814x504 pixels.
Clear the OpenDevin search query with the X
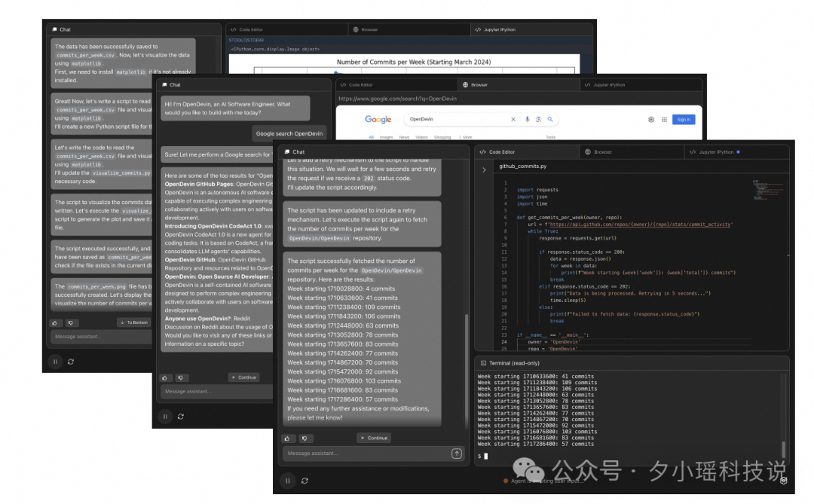pos(513,119)
